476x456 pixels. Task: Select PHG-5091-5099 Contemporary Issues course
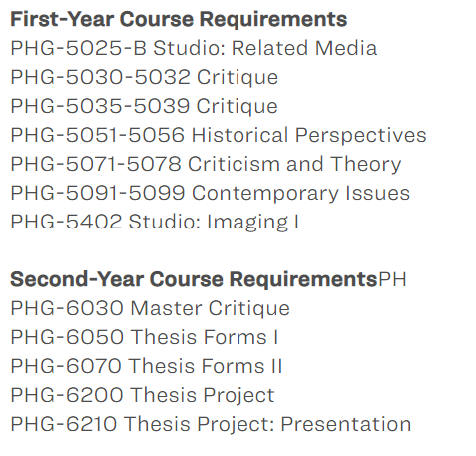click(x=211, y=194)
